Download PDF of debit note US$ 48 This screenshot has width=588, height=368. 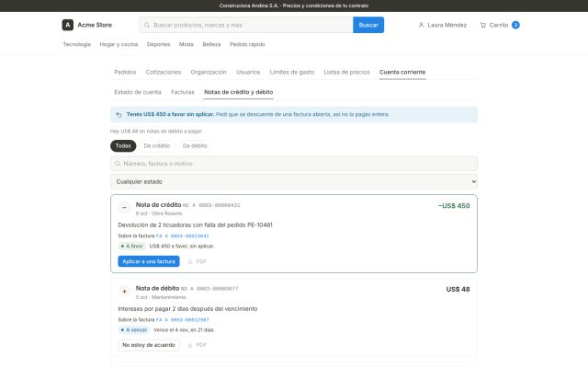(x=197, y=345)
